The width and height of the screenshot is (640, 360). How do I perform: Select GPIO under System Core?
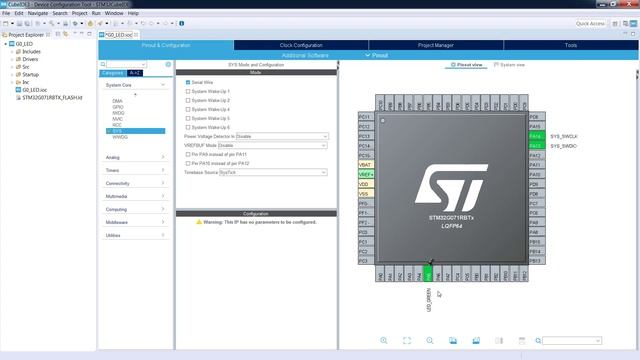coord(118,107)
